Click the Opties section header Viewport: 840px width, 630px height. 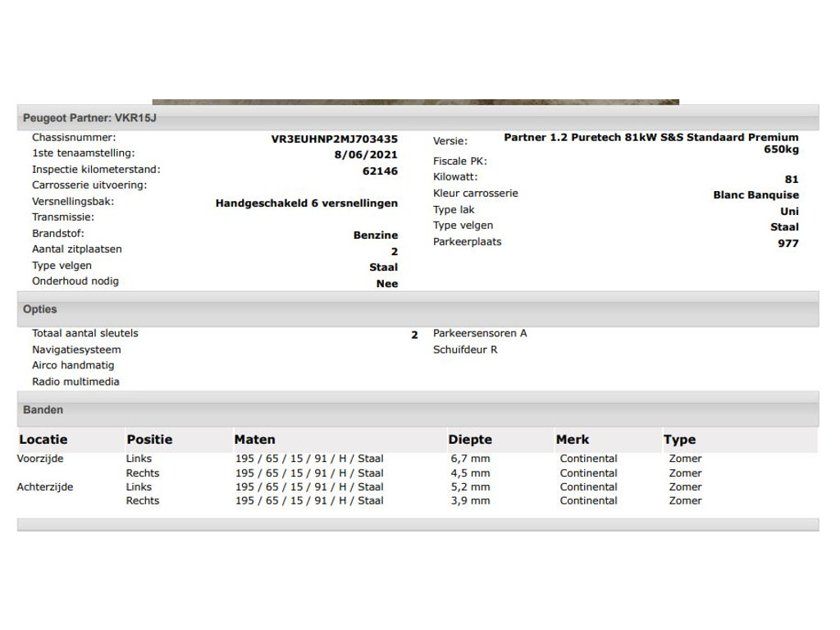tap(418, 309)
